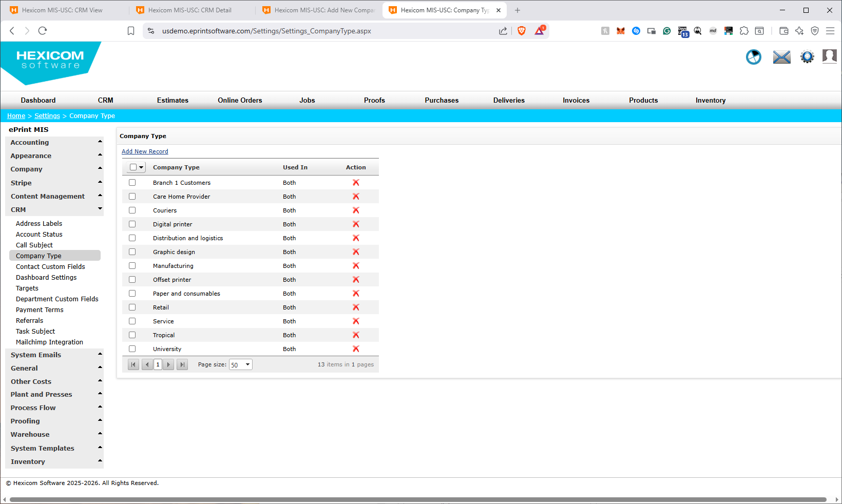Expand the System Emails sidebar section
Image resolution: width=842 pixels, height=504 pixels.
(54, 355)
